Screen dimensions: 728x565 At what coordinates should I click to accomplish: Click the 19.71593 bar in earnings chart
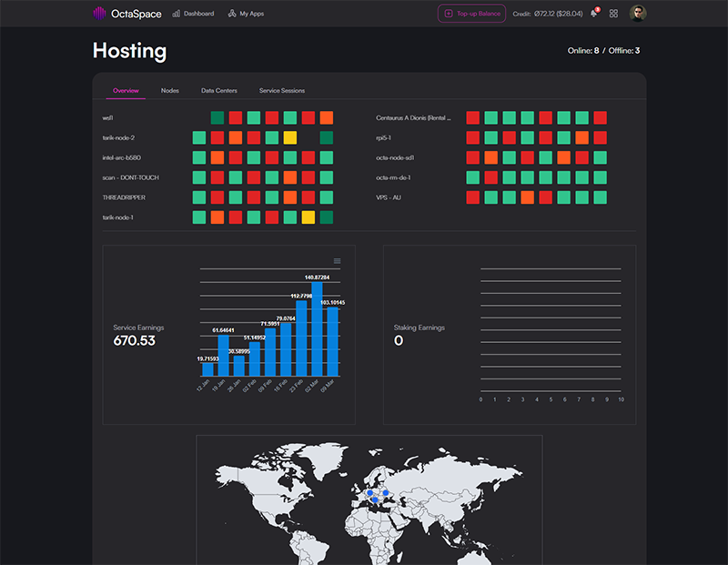208,369
